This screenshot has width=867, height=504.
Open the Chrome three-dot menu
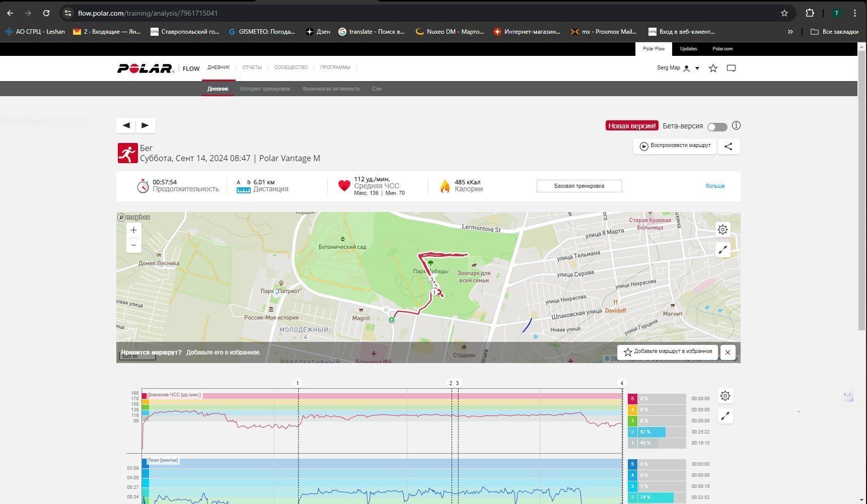coord(855,13)
